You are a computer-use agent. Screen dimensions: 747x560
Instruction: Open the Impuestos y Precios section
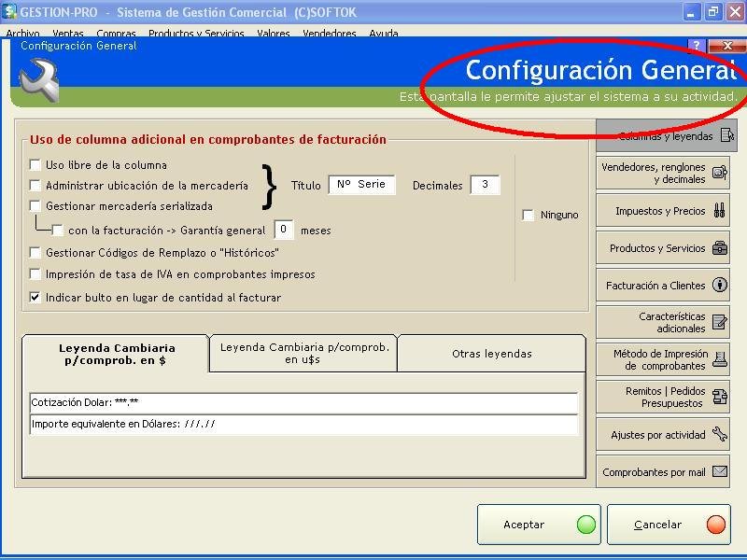[666, 211]
